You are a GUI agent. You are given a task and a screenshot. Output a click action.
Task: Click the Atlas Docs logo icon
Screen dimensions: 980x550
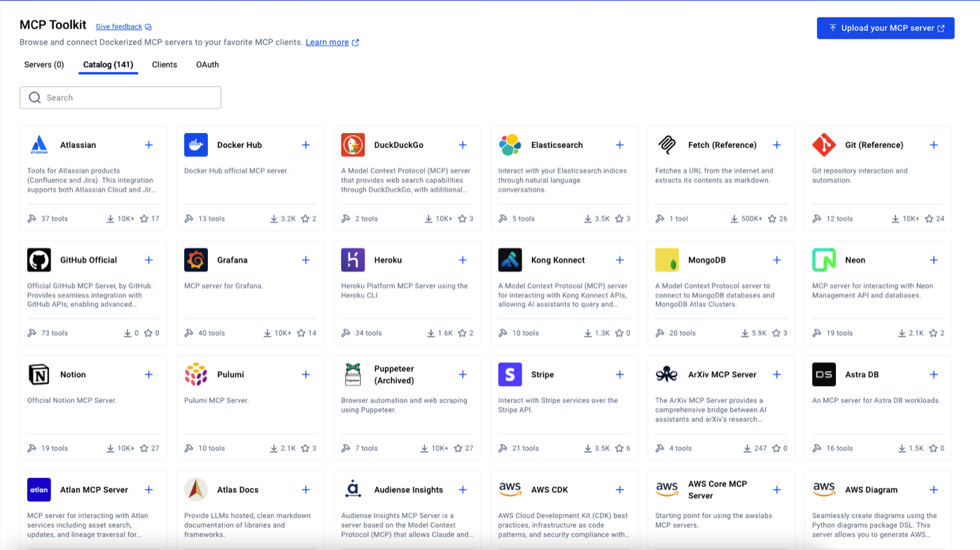196,490
